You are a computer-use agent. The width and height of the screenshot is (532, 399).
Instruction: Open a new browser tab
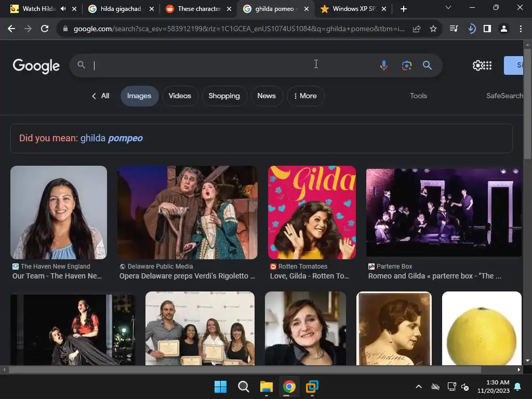click(x=403, y=9)
